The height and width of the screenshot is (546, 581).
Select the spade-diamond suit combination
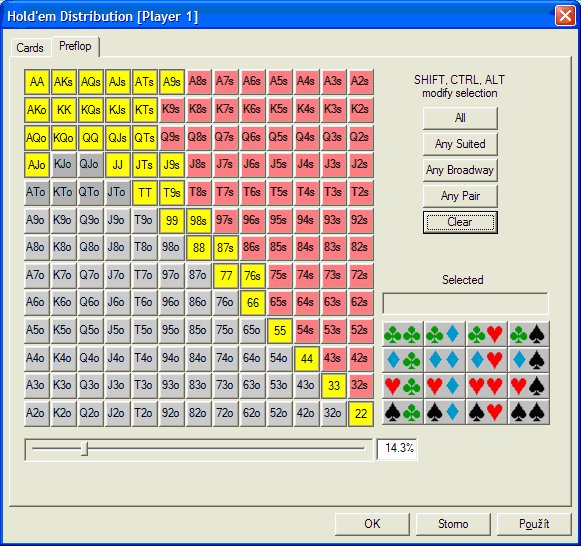[x=444, y=412]
